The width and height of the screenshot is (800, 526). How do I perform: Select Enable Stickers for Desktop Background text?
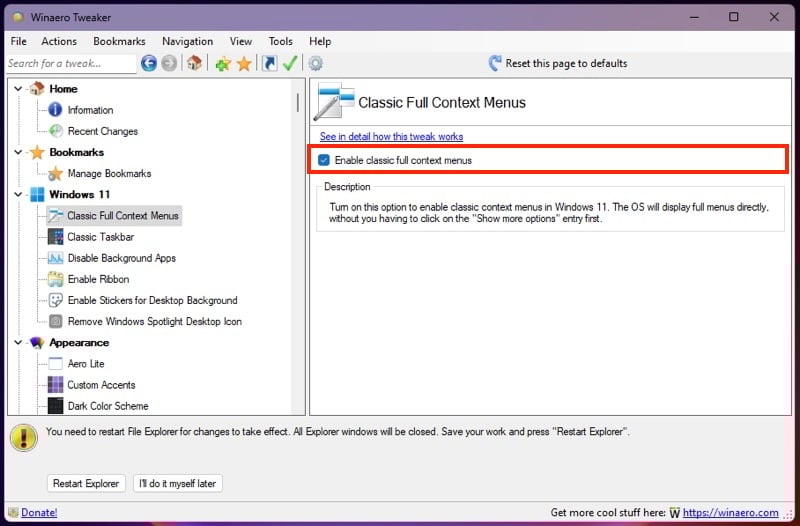tap(153, 300)
